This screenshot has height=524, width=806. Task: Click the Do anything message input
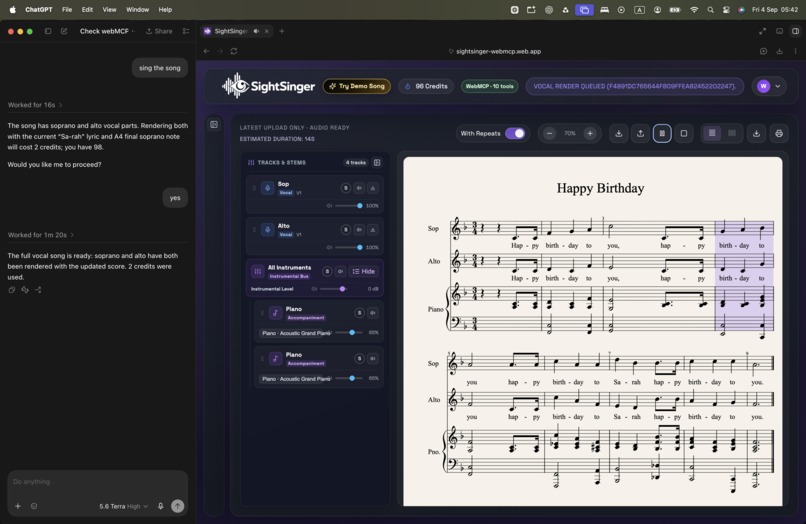(97, 482)
